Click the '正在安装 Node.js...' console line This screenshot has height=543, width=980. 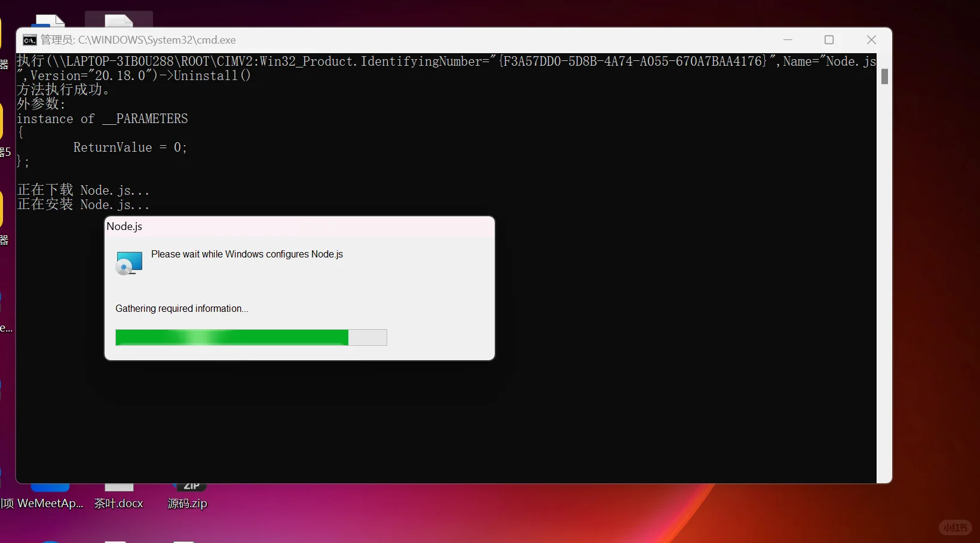point(83,204)
